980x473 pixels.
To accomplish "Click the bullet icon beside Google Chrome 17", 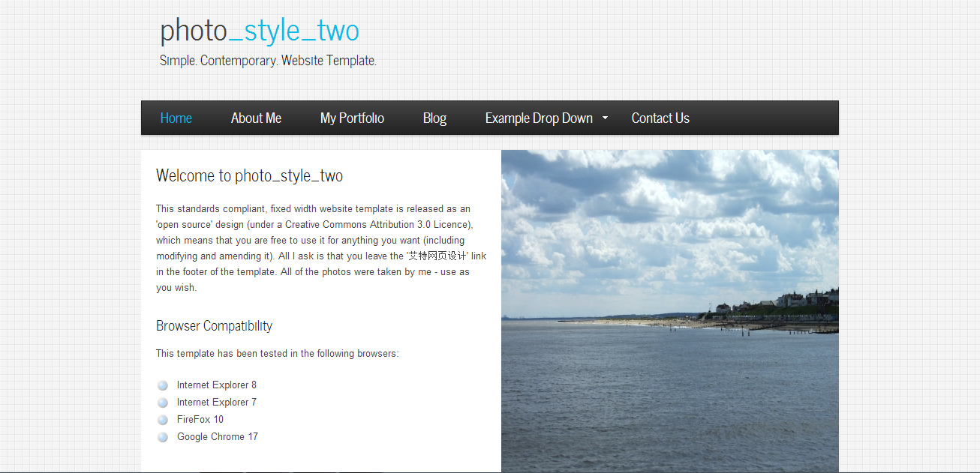I will tap(163, 437).
